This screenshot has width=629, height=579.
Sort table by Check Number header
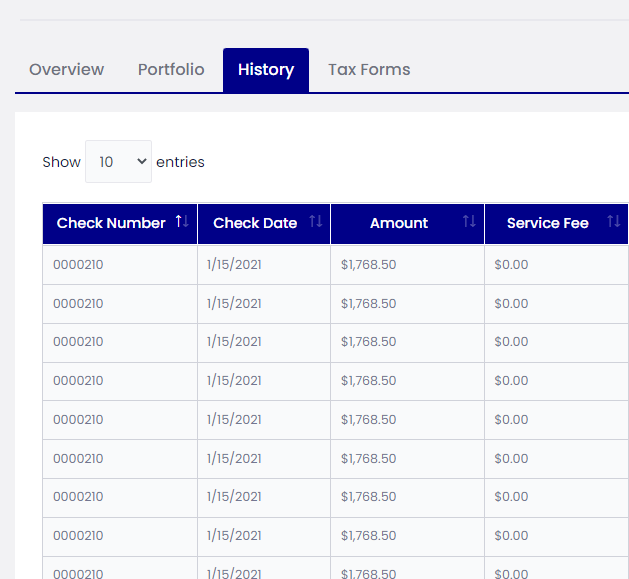tap(111, 223)
